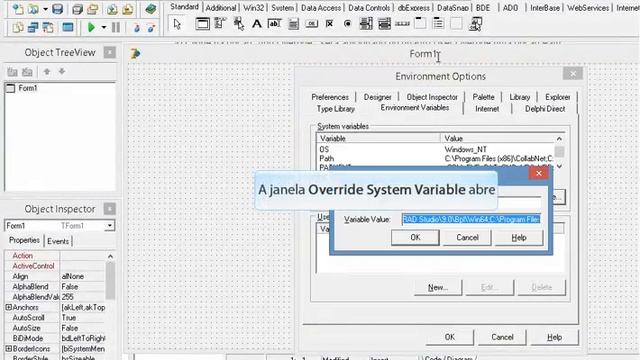640x360 pixels.
Task: Pick the Label component in palette
Action: (257, 24)
